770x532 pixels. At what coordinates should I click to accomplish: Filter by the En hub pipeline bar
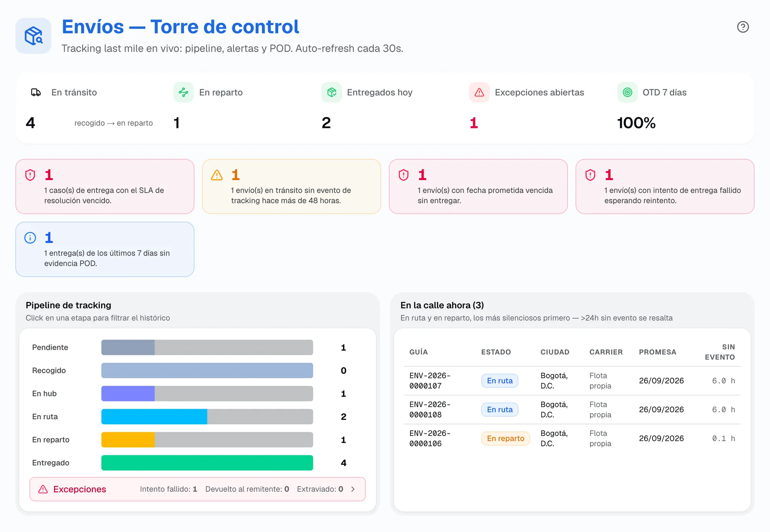coord(207,394)
